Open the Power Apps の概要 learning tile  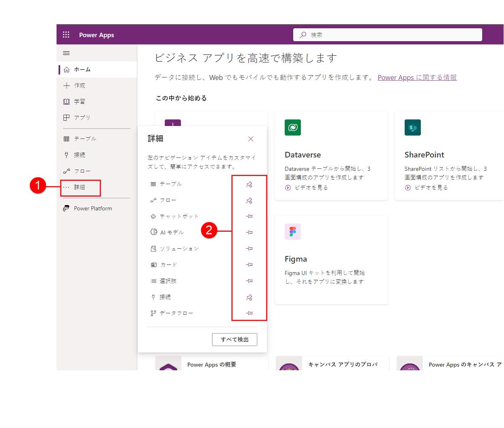pyautogui.click(x=212, y=363)
